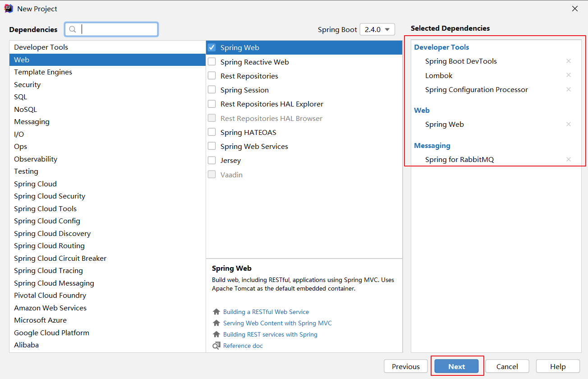
Task: Select Spring Cloud Tracing category
Action: click(107, 270)
